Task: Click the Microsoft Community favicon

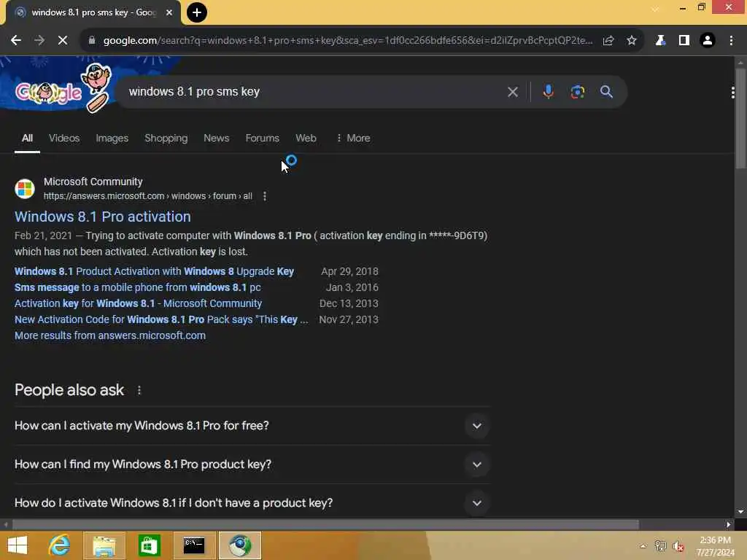Action: tap(25, 189)
